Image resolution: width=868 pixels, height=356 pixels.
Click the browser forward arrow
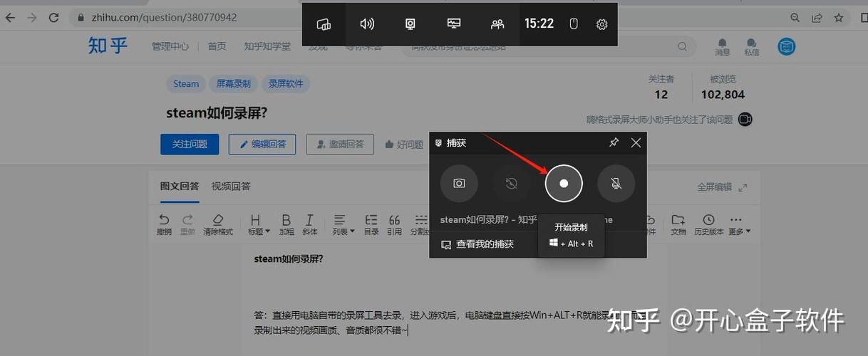tap(32, 17)
